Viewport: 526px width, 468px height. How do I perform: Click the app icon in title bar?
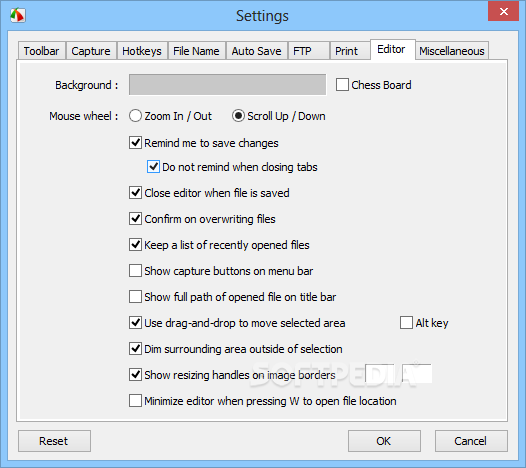point(17,15)
